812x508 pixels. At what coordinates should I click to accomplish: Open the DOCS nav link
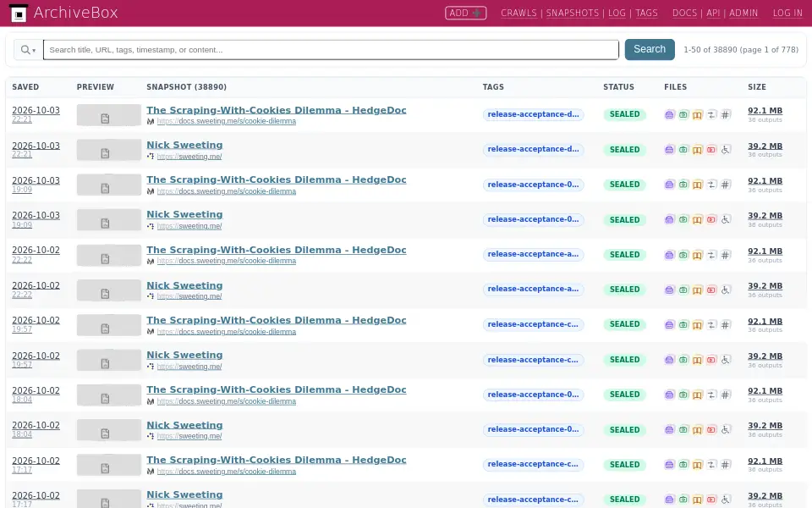click(x=684, y=13)
